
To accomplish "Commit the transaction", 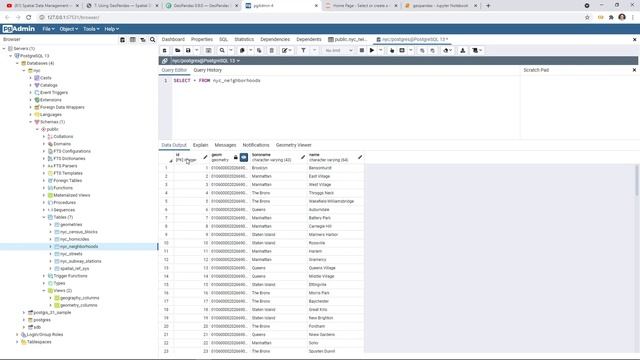I will click(422, 51).
